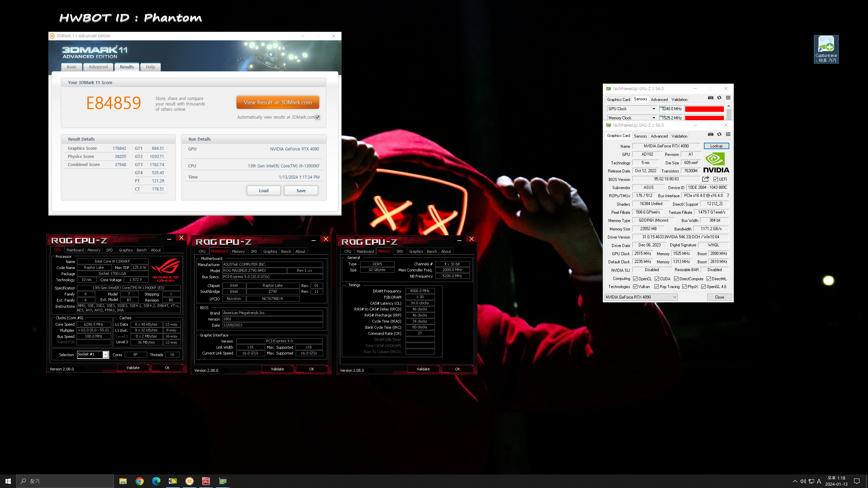This screenshot has width=868, height=488.
Task: Click the GPU-Z Sensors vertical scrollbar
Action: (x=729, y=114)
